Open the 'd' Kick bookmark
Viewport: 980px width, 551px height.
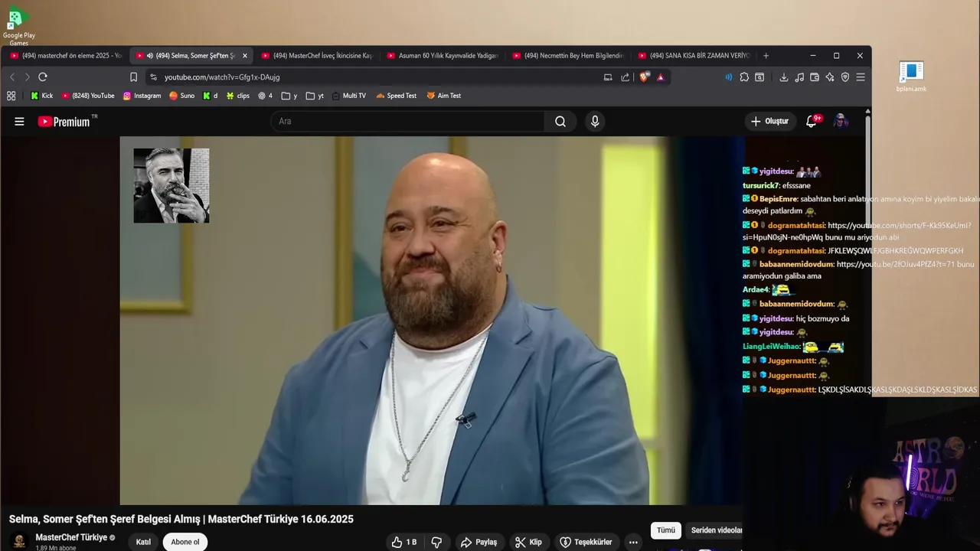[210, 96]
